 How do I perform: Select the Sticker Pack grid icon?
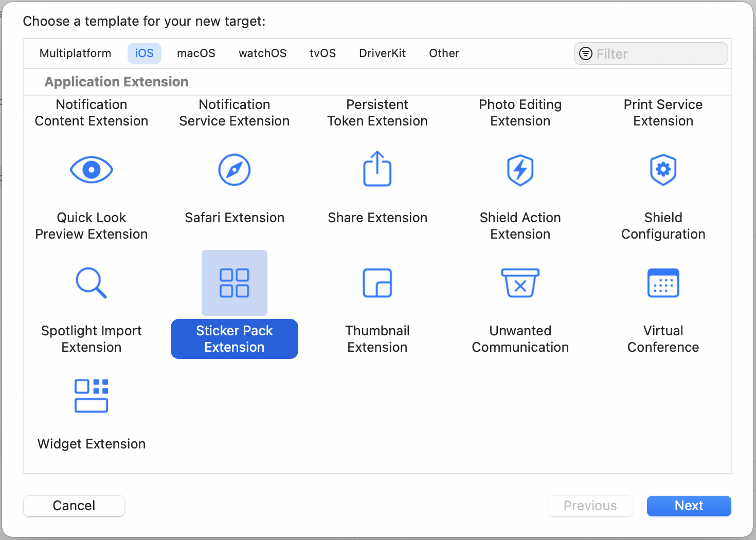(234, 283)
